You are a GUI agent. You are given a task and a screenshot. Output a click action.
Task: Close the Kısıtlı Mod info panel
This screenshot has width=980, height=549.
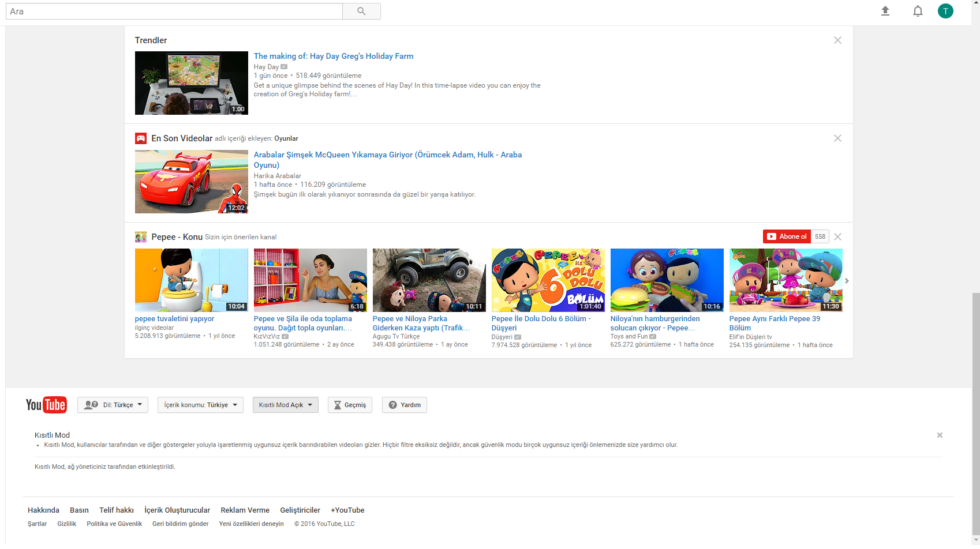point(940,435)
